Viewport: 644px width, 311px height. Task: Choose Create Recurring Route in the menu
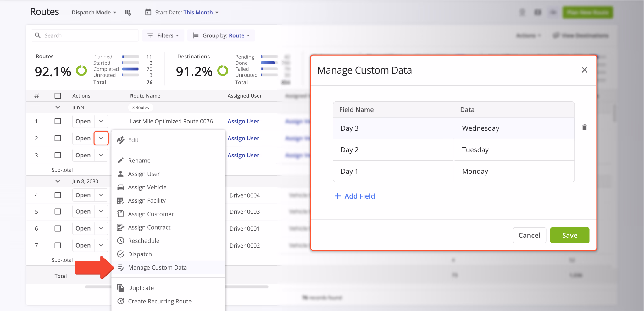[x=159, y=301]
